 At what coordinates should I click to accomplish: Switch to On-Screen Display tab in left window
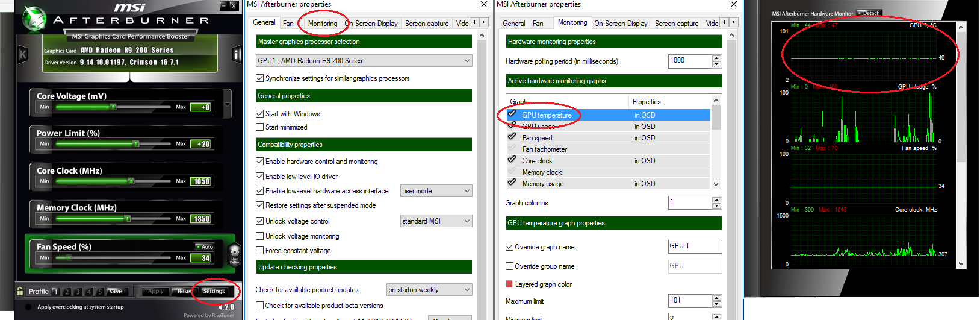point(371,24)
